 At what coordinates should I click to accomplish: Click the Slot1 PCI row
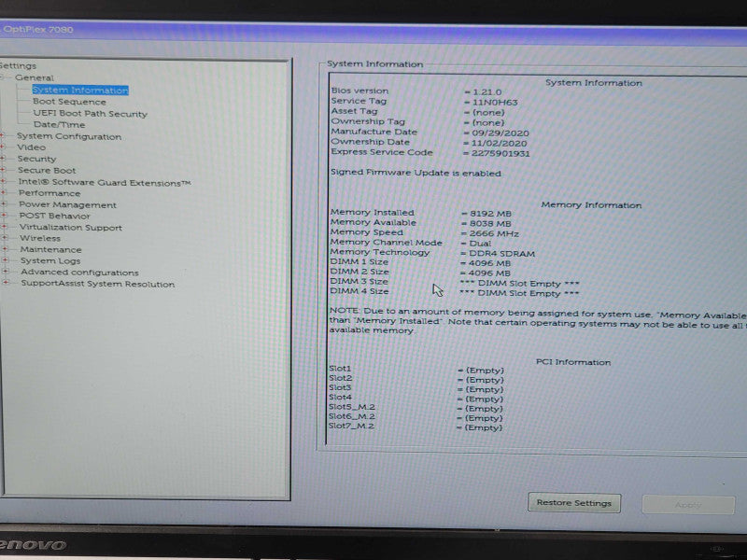point(416,370)
